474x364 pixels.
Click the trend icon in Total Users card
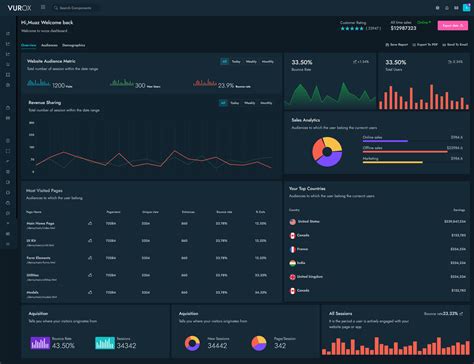(449, 62)
